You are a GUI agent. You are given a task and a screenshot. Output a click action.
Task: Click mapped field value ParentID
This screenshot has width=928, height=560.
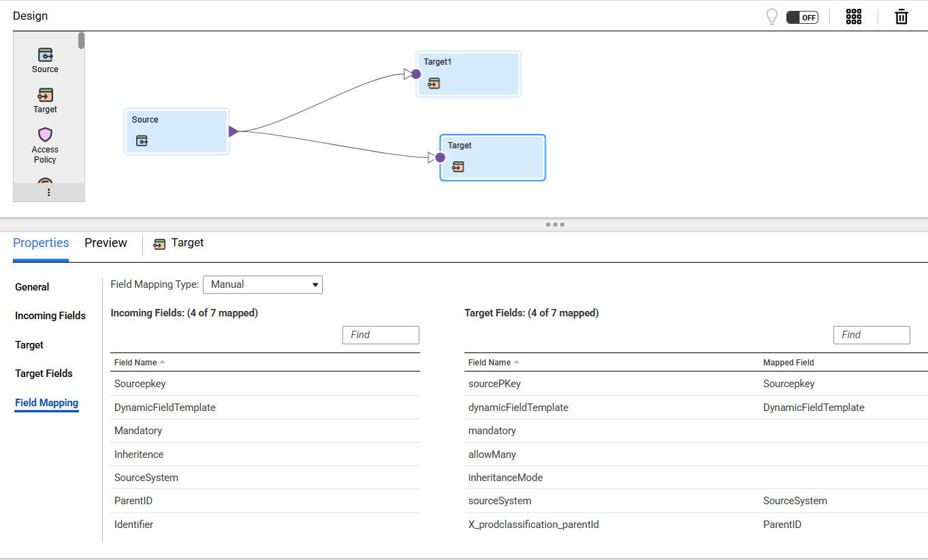pyautogui.click(x=782, y=525)
